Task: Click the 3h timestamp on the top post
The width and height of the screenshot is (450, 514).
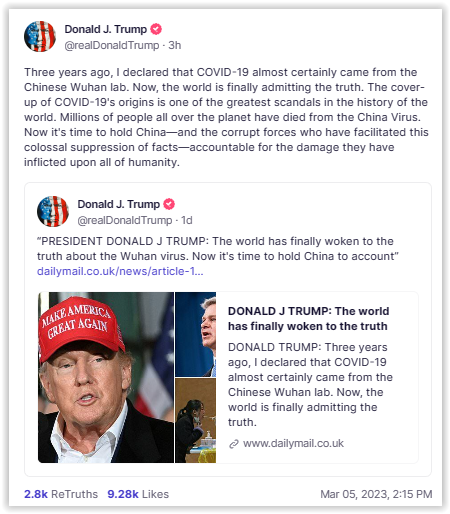Action: click(x=175, y=45)
